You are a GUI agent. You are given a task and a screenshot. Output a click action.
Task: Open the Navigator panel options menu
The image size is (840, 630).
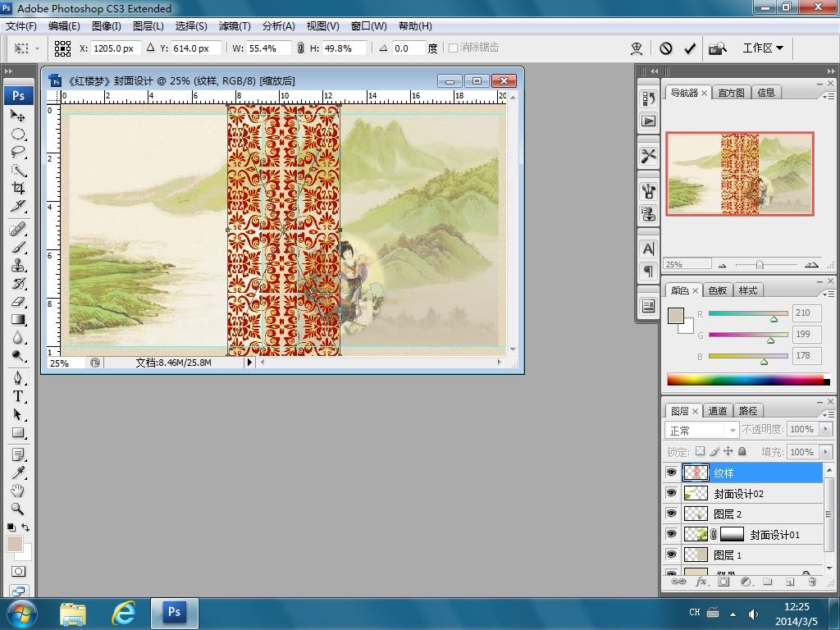pyautogui.click(x=828, y=96)
